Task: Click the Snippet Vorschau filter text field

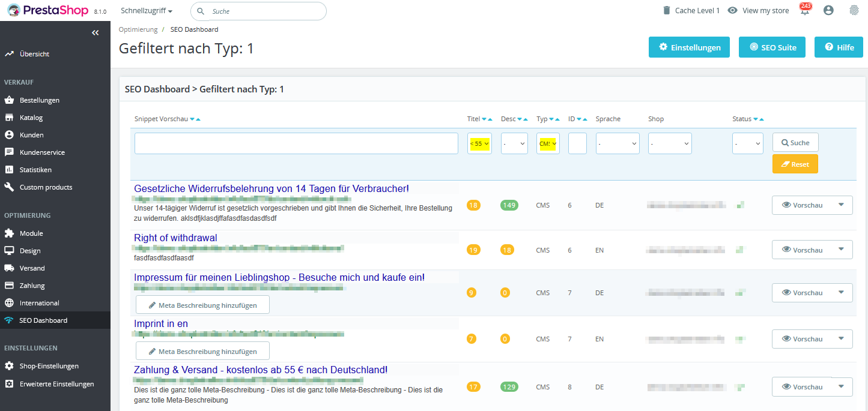Action: [x=296, y=143]
